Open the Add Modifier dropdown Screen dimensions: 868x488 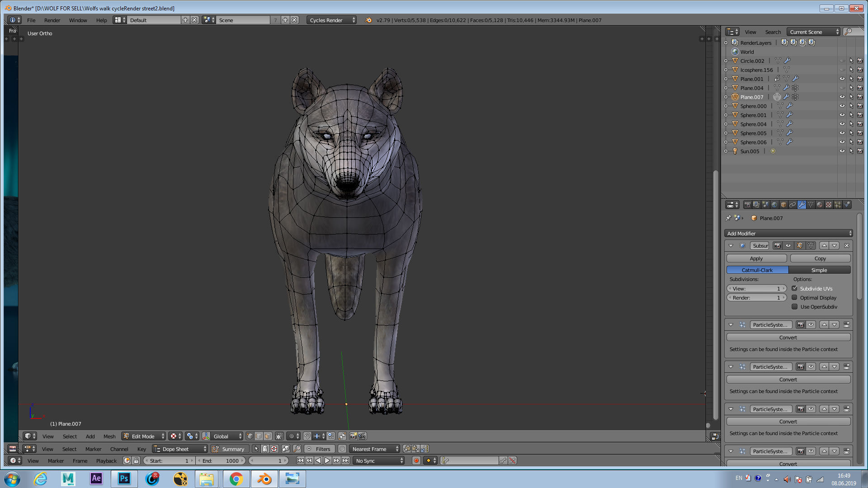pyautogui.click(x=788, y=234)
